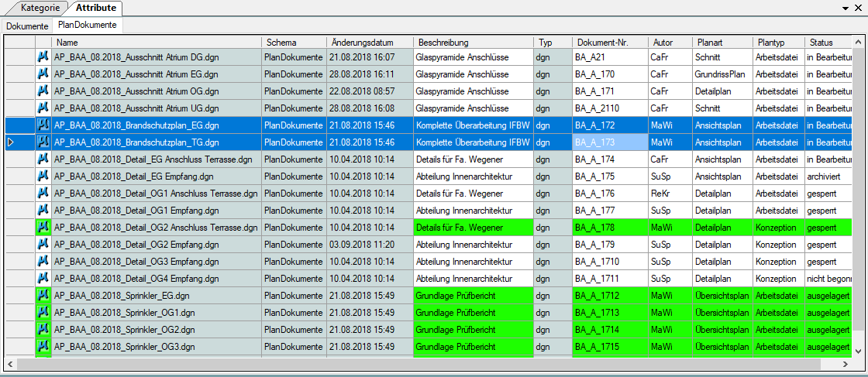Viewport: 868px width, 377px height.
Task: Click name AP_BAA_08.2018_Detail_EG Empfang.dgn
Action: tap(157, 177)
